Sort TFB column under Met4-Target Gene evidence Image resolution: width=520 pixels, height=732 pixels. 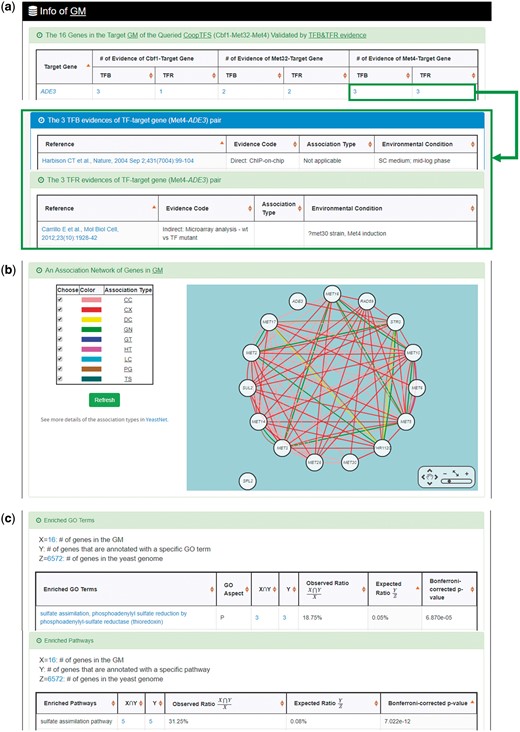click(x=408, y=75)
